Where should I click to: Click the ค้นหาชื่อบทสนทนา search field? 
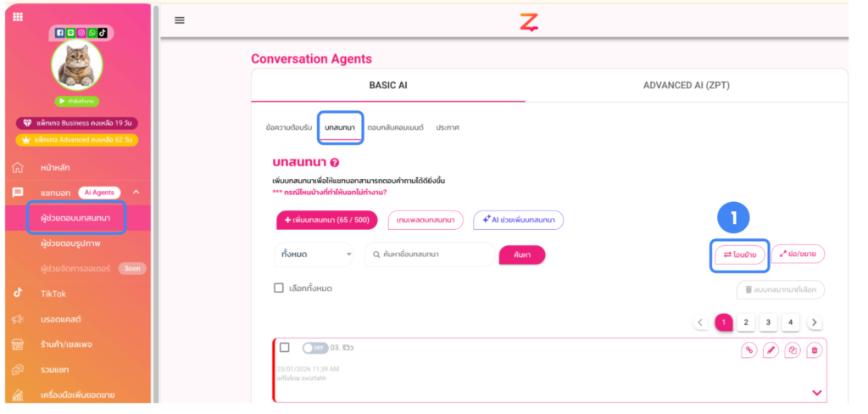(431, 254)
